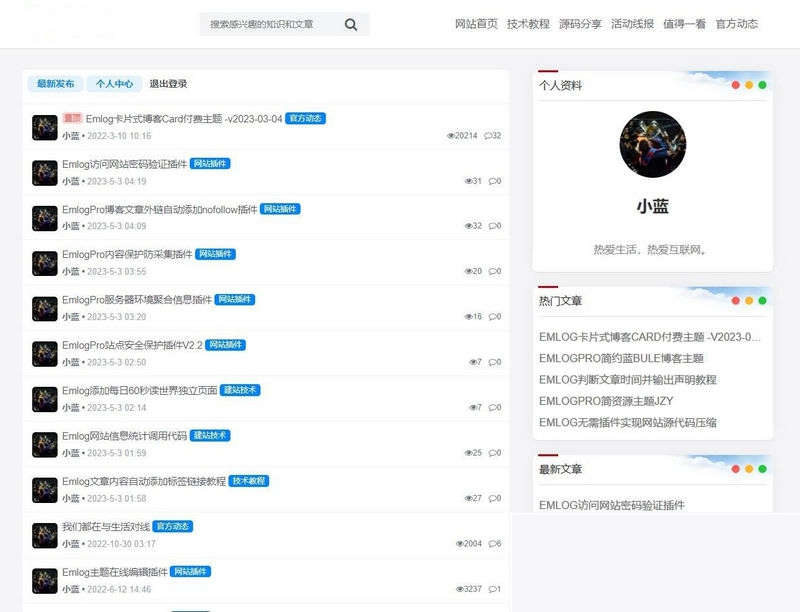This screenshot has height=612, width=800.
Task: Click the view count eye icon of the Emlog卡片式博客Card post
Action: (x=451, y=136)
